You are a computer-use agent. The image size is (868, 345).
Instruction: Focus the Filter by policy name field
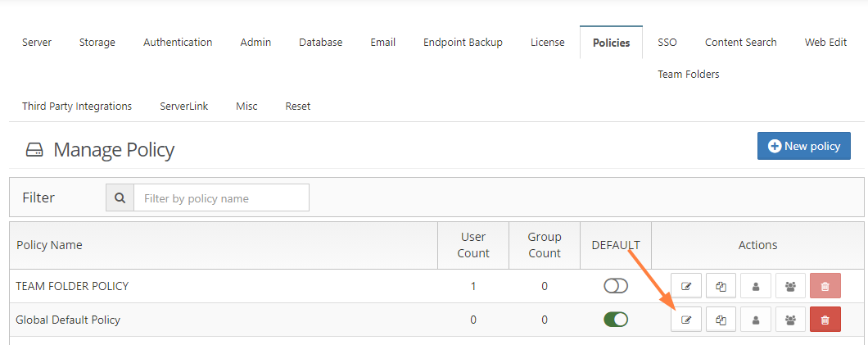221,198
